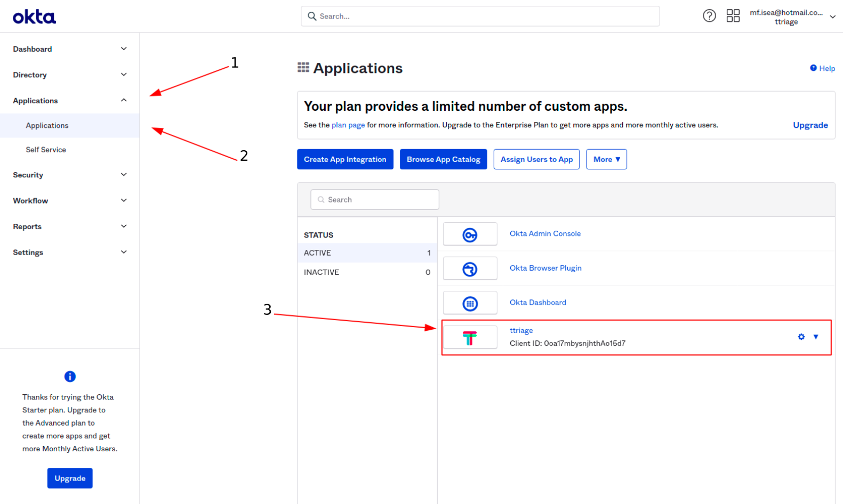Expand the Directory sidebar section
843x504 pixels.
pos(70,75)
